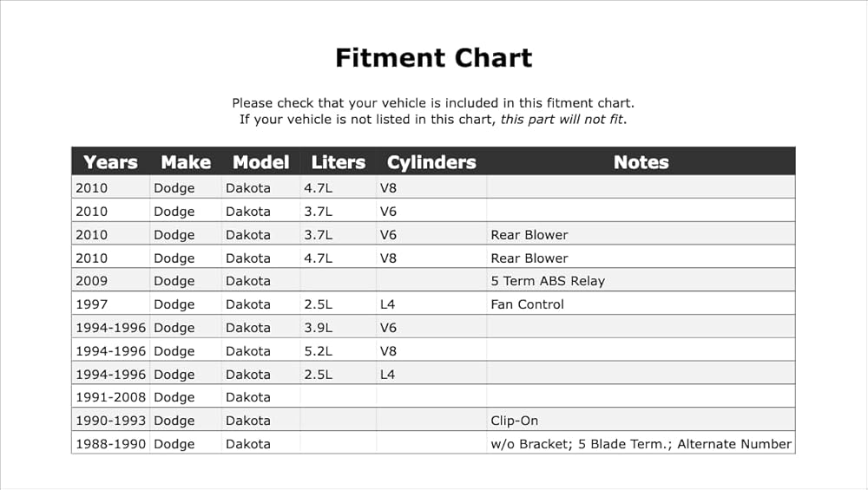Click the Years column header
Screen dimensions: 868x490
(x=110, y=162)
